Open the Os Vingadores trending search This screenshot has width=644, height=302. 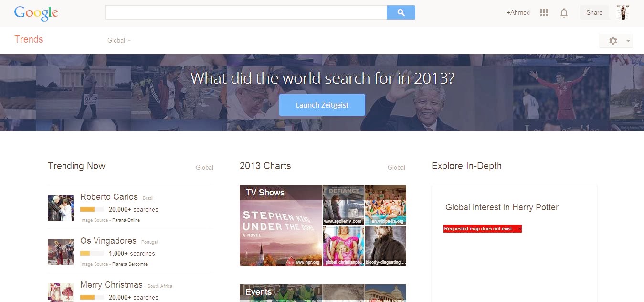point(108,241)
